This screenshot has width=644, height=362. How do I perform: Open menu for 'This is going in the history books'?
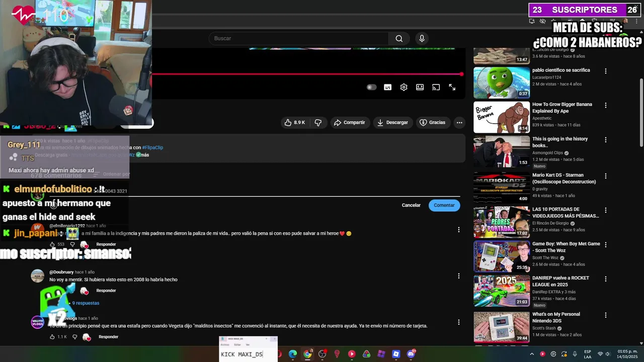(605, 140)
